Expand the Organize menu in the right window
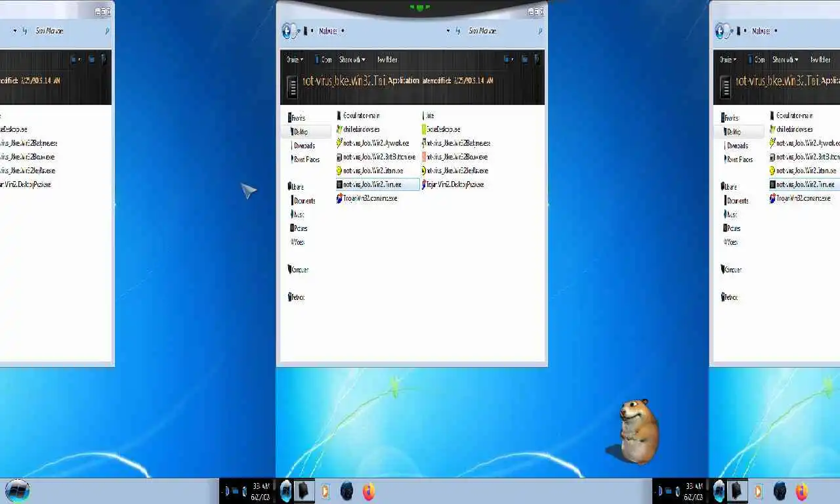 (727, 60)
